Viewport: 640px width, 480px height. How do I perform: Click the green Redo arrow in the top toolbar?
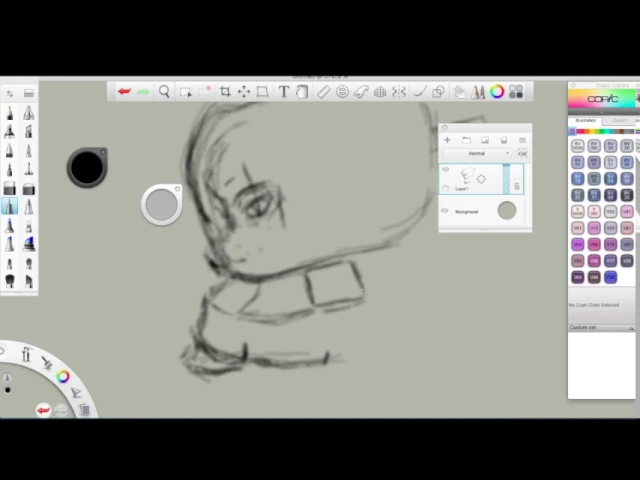[x=143, y=91]
